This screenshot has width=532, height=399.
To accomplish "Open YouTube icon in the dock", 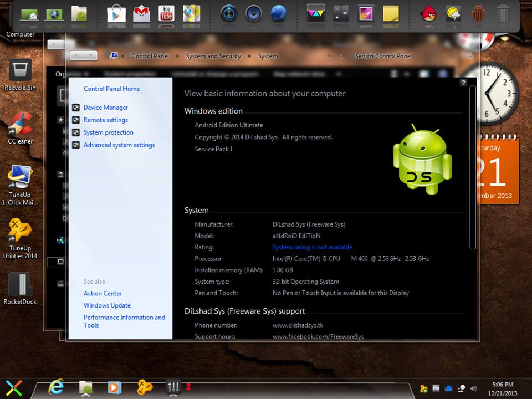I will point(166,13).
